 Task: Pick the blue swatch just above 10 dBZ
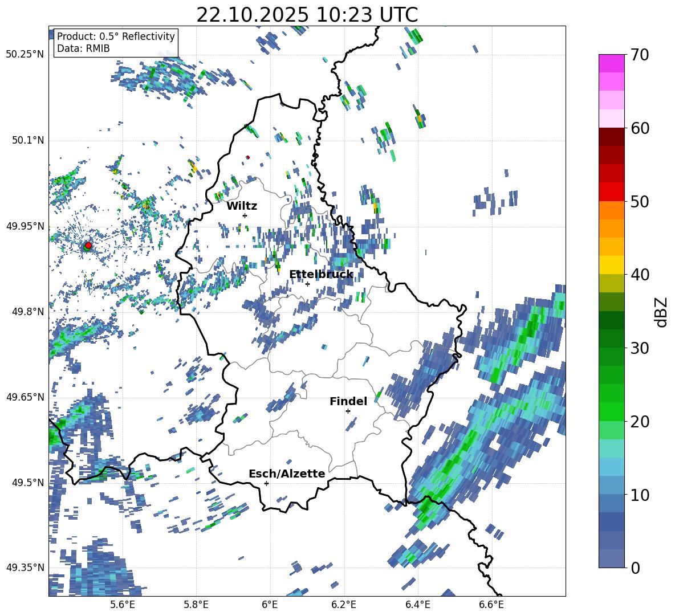(x=612, y=486)
